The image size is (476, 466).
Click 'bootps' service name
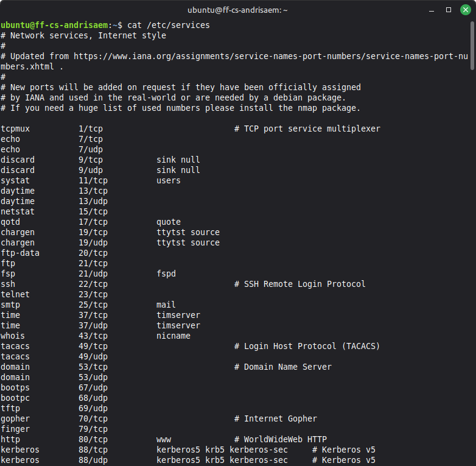(x=15, y=387)
